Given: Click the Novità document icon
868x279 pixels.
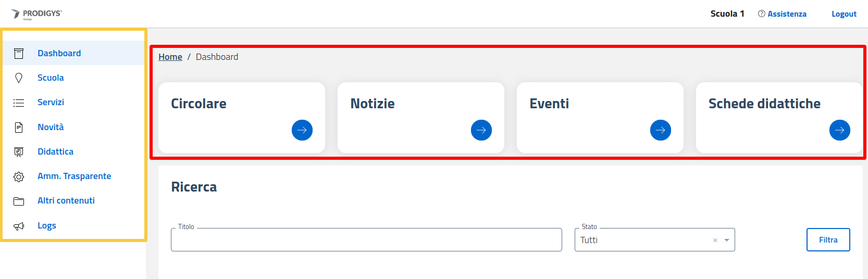Looking at the screenshot, I should [x=19, y=127].
